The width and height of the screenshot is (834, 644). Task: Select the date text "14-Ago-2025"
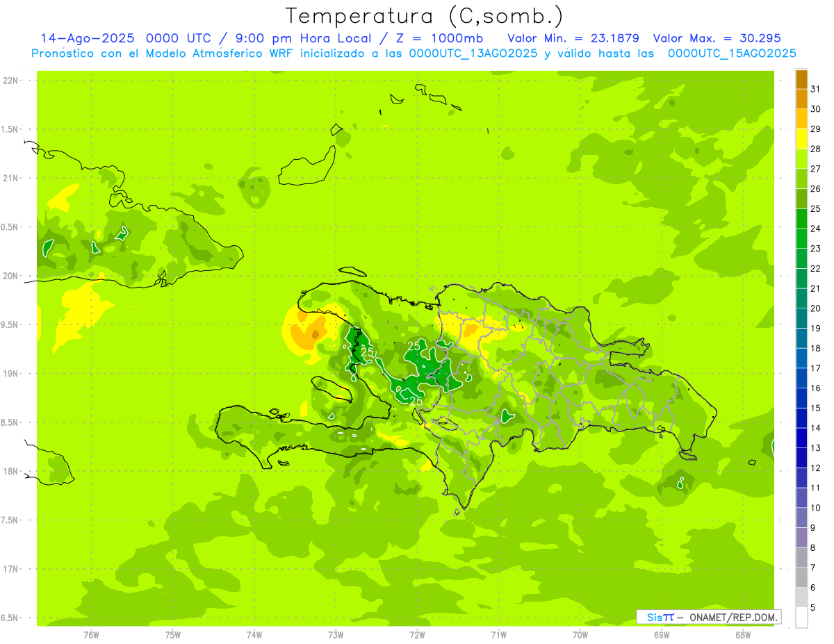pyautogui.click(x=87, y=38)
